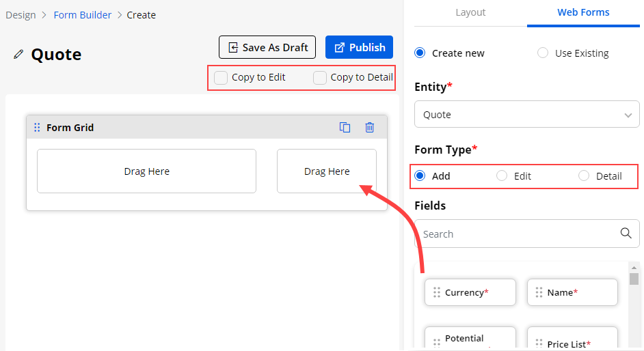Screen dimensions: 644x351
Task: Enable the Copy to Detail checkbox
Action: [320, 78]
